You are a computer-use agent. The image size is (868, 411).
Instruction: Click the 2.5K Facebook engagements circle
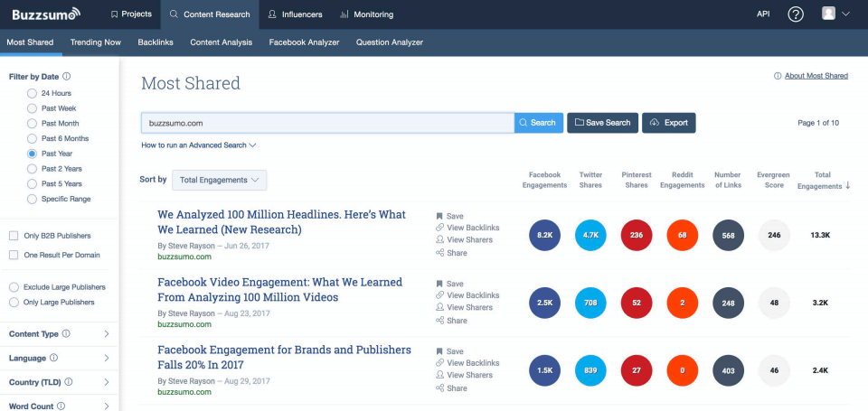[x=544, y=304]
